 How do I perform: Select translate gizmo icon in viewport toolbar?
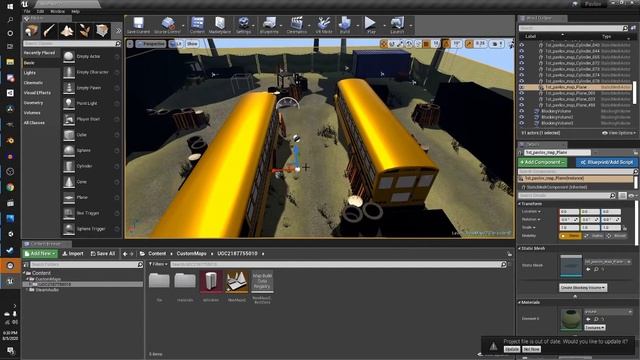384,44
